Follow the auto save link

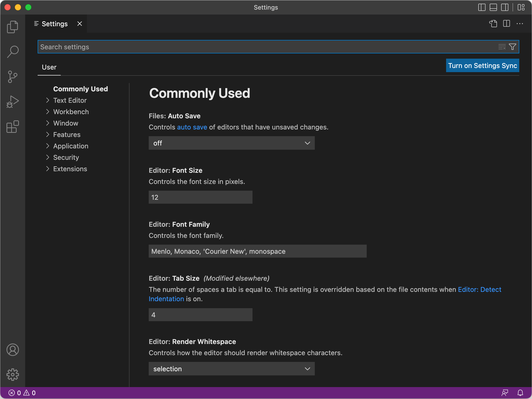point(192,127)
